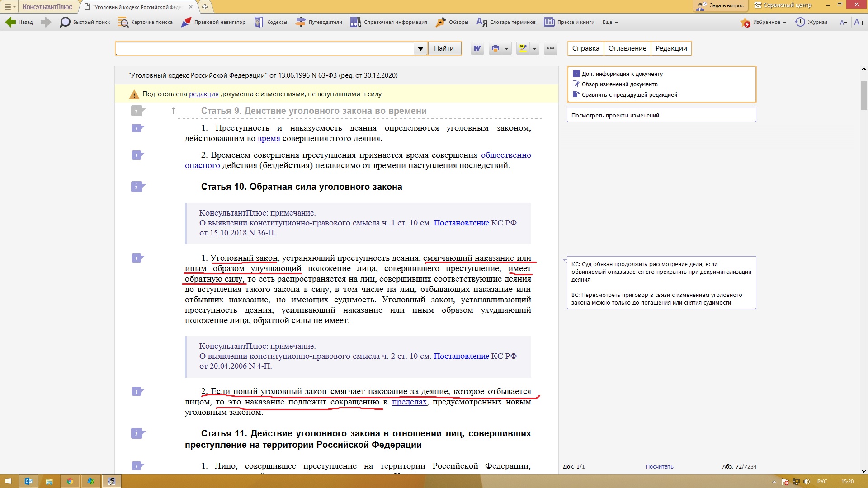Click the Найти button

click(444, 48)
